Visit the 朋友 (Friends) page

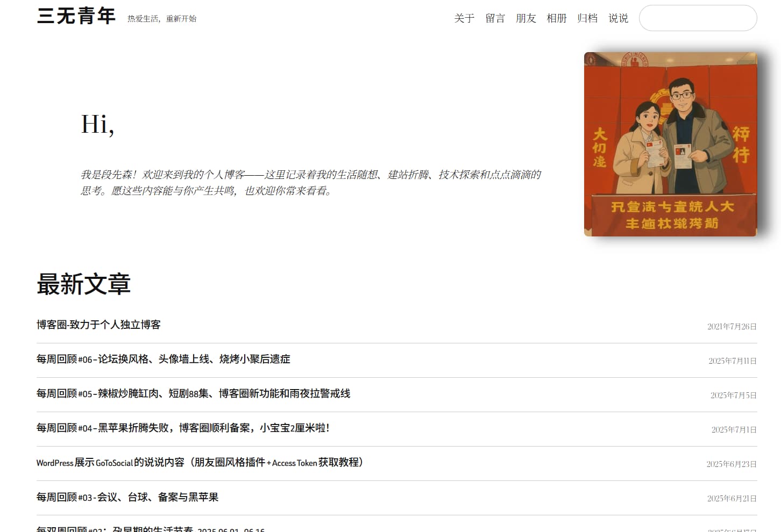[x=526, y=18]
